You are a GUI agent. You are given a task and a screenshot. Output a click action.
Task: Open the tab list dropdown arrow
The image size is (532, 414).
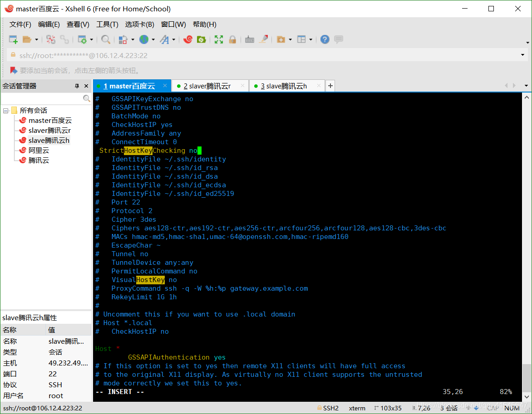click(526, 86)
